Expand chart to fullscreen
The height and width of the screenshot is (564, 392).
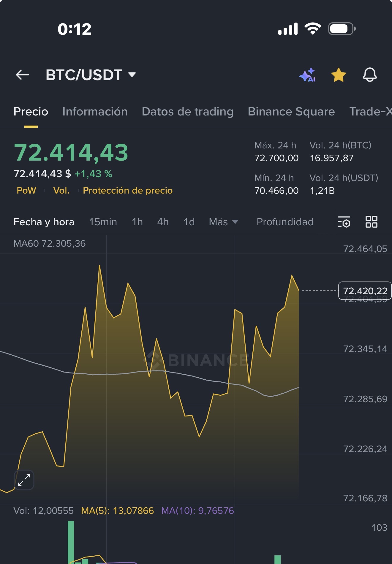coord(24,480)
